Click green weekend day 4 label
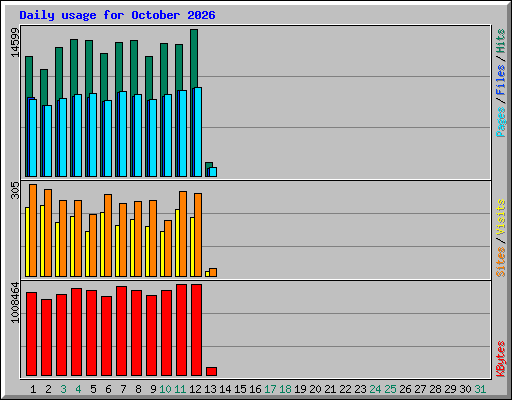Viewport: 512px width, 400px height. (x=78, y=389)
